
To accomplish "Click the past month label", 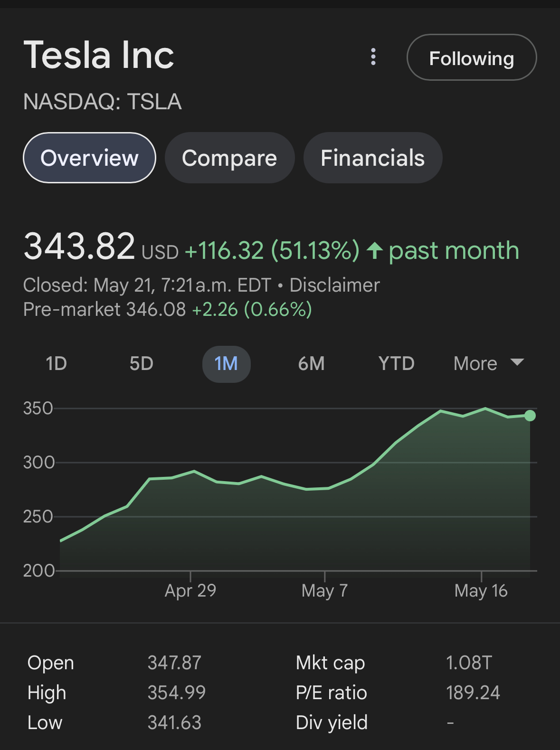I will 454,250.
